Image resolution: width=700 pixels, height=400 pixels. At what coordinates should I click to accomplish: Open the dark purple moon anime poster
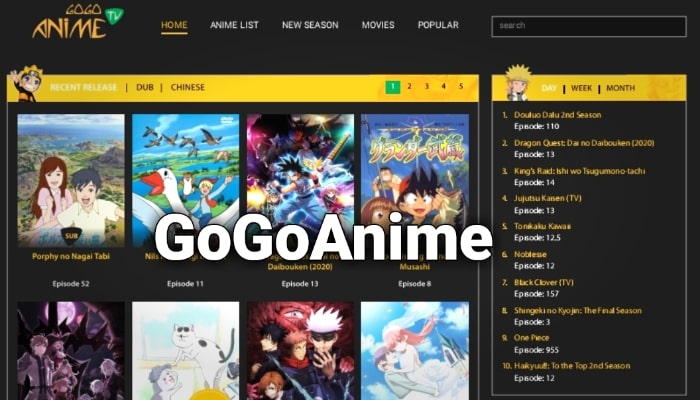tap(71, 351)
